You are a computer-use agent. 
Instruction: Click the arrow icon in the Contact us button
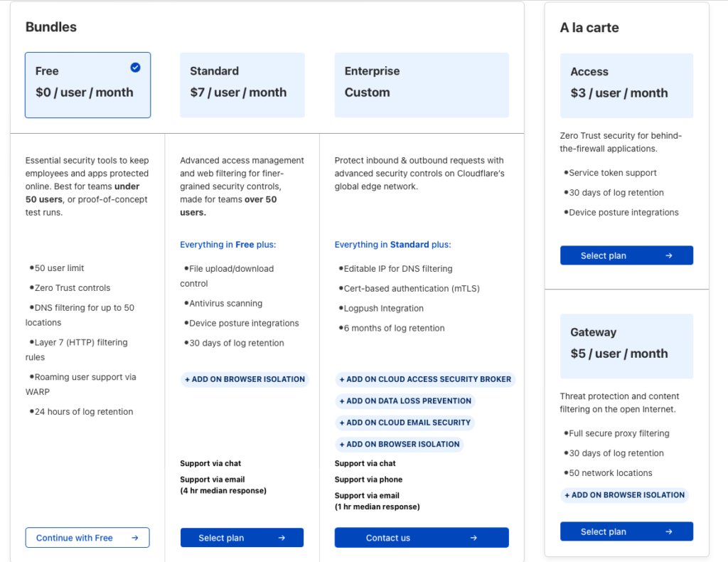(x=473, y=538)
